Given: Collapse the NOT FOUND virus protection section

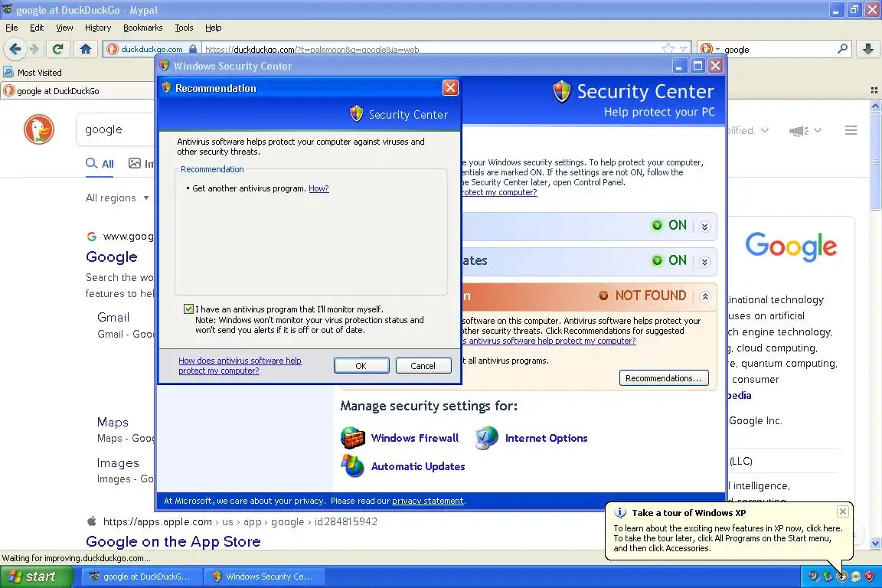Looking at the screenshot, I should pos(705,296).
